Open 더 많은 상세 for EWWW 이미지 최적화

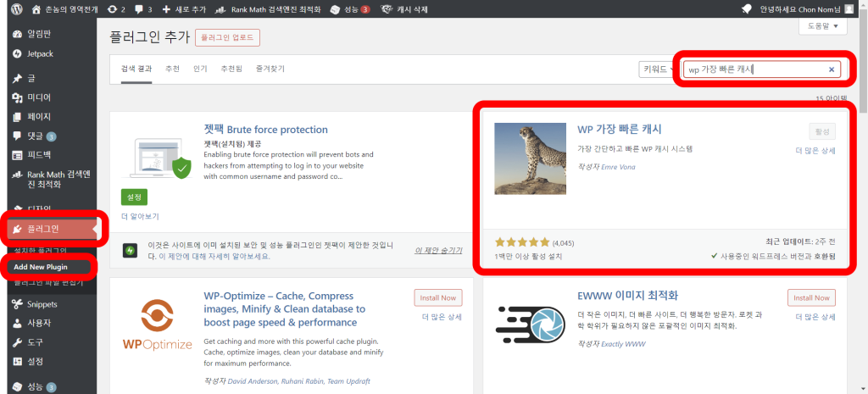(x=815, y=317)
